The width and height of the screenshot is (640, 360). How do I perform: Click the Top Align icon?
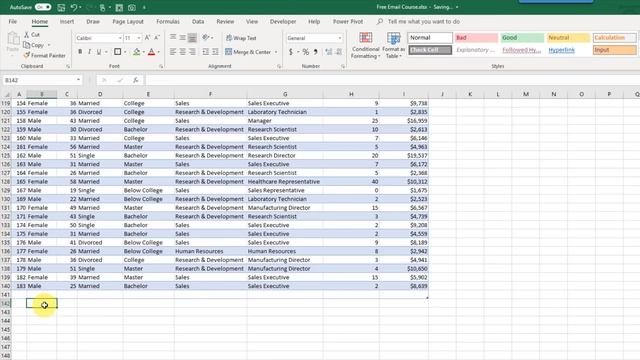(x=173, y=38)
